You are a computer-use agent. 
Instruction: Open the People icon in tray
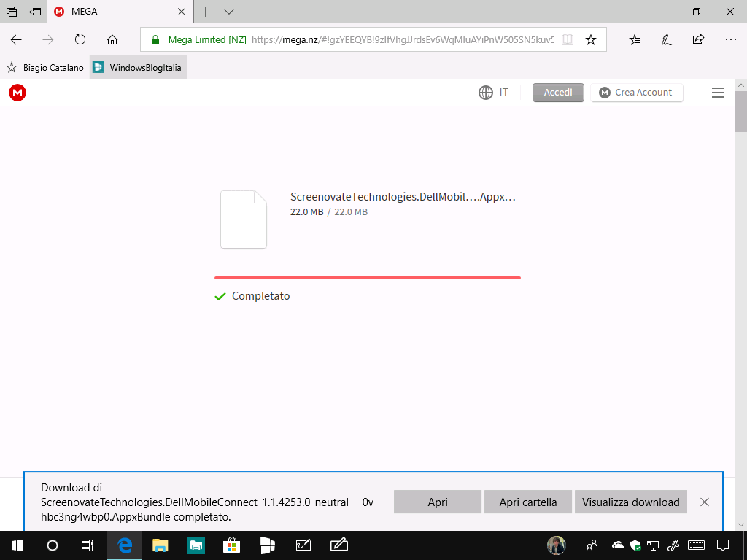592,545
